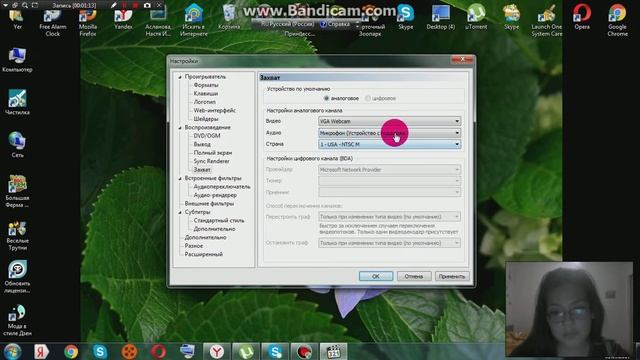Screen dimensions: 640x360
Task: Open the Desktop (4) shortcut
Action: coord(440,18)
